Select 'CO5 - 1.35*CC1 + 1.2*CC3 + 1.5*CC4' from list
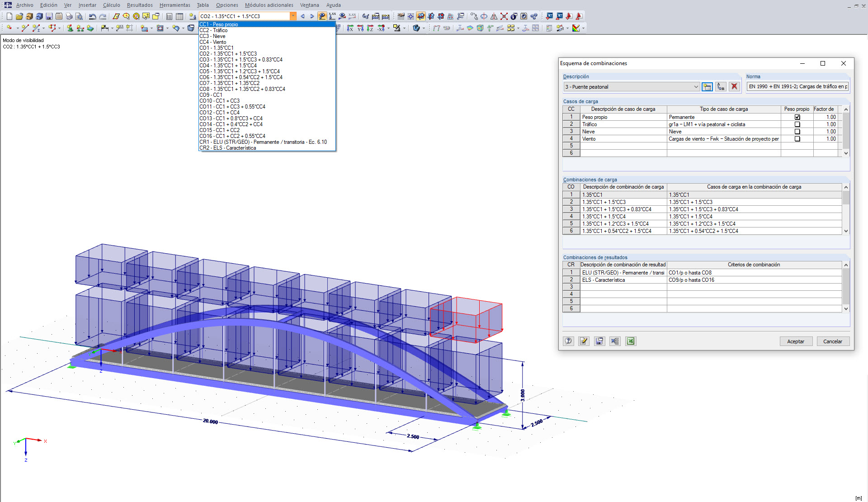This screenshot has height=502, width=868. point(240,71)
